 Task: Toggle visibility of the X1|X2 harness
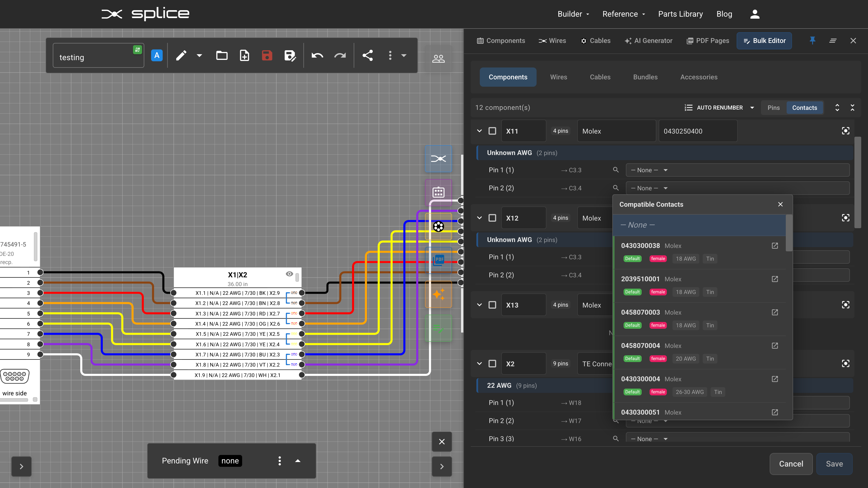(289, 274)
